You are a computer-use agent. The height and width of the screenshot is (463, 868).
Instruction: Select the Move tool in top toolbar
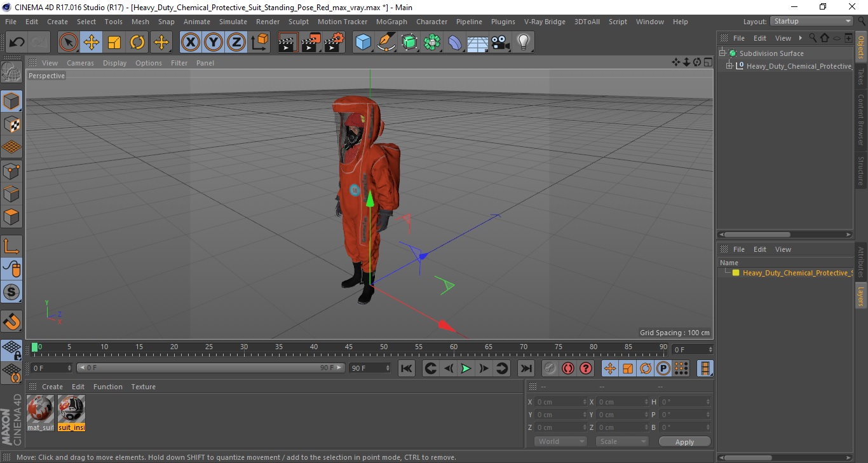click(x=92, y=43)
